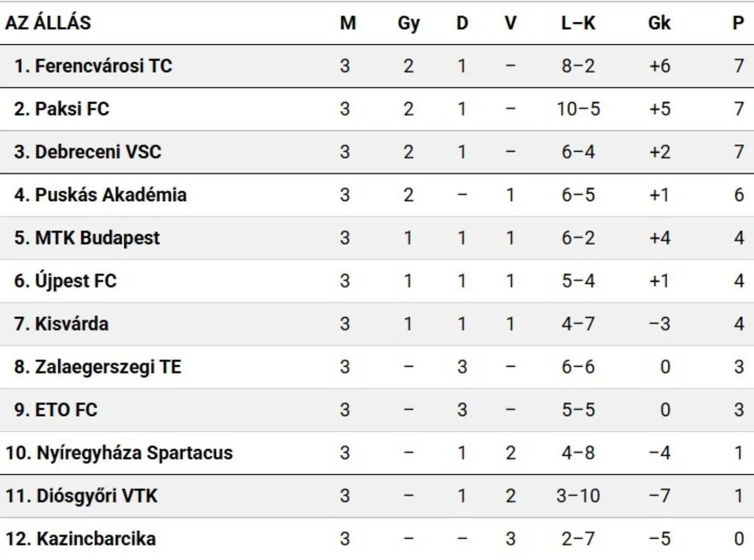Select the D draws column header

[x=462, y=23]
